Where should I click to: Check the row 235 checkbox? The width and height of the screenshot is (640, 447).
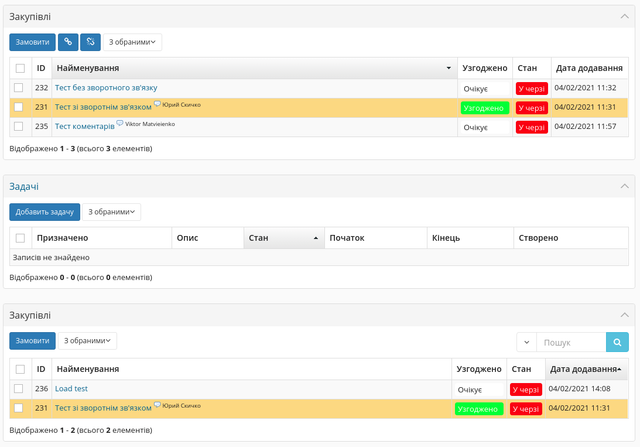(x=18, y=126)
